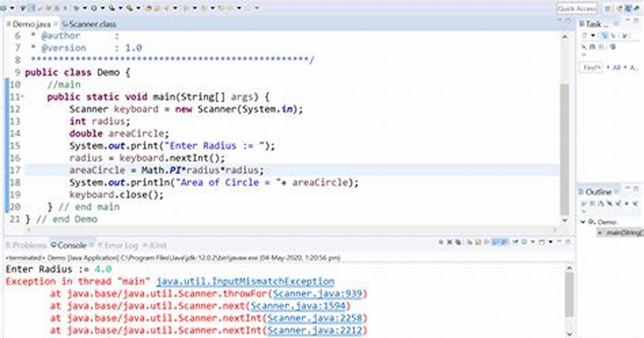Open the New Task dropdown arrow
The width and height of the screenshot is (644, 338).
click(x=593, y=36)
